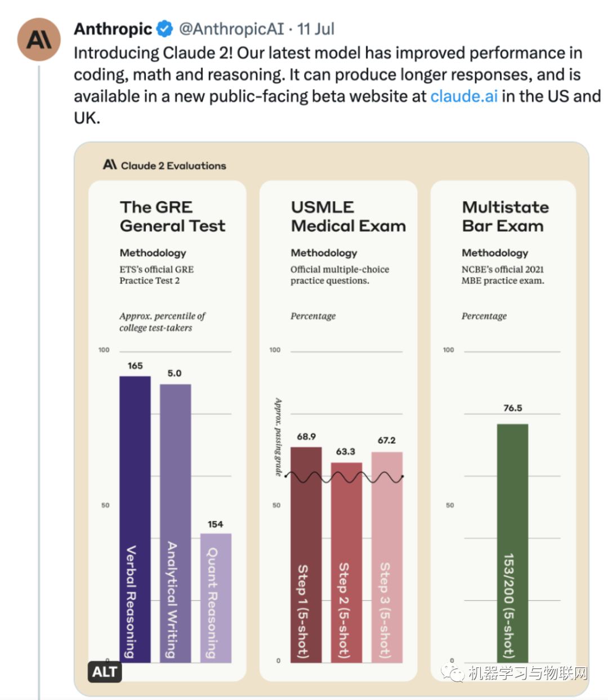Open the tweet via 11 Jul timestamp
This screenshot has width=608, height=700.
pos(316,29)
